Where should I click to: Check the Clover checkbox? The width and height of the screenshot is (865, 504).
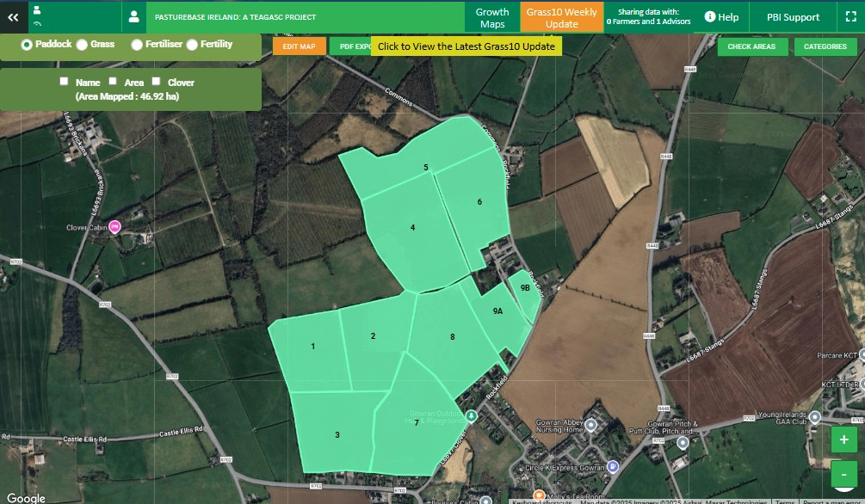point(157,82)
